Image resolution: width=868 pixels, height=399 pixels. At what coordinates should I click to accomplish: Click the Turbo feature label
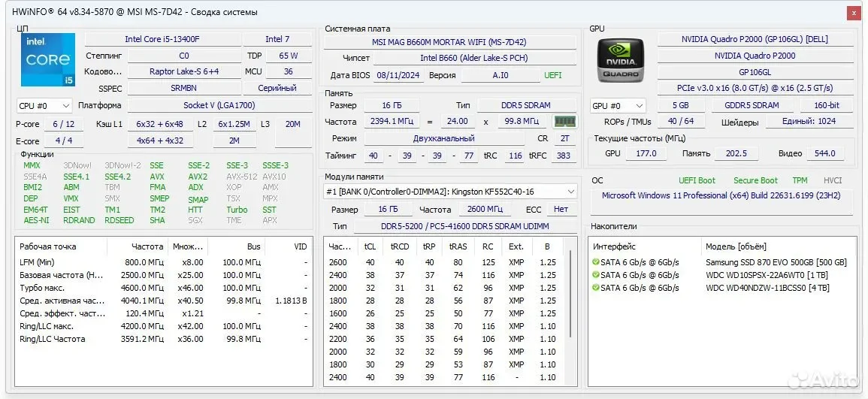pos(237,210)
